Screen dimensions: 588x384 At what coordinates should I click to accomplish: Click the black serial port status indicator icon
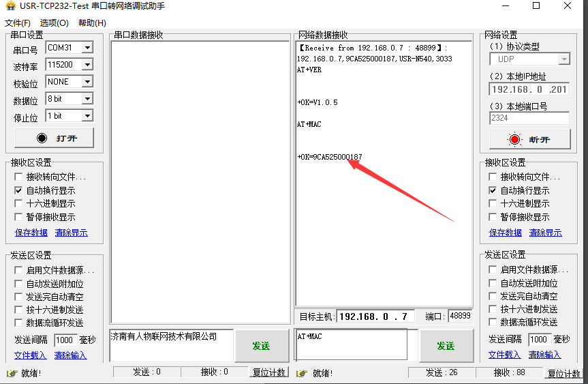click(42, 138)
